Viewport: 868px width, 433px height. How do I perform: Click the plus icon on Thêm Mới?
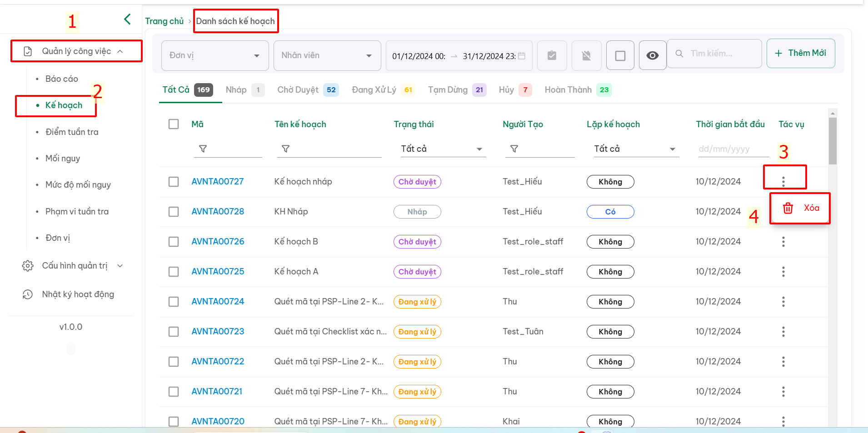[x=778, y=53]
